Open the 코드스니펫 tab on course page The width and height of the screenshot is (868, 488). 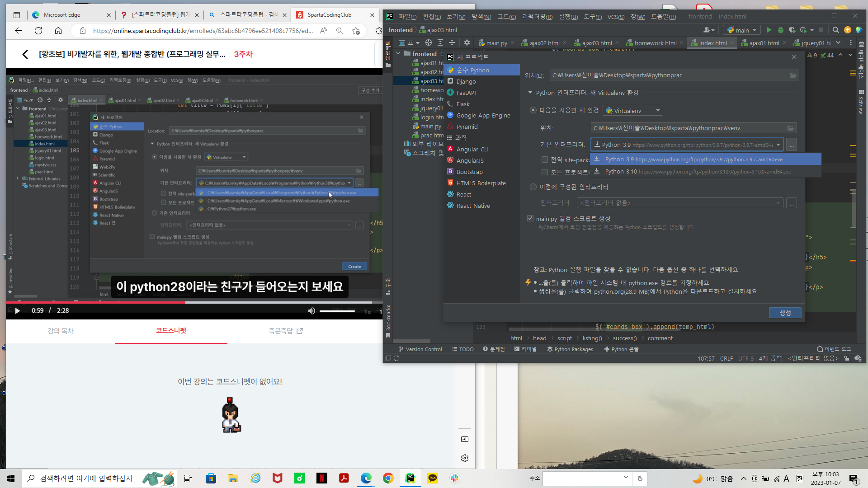click(171, 331)
